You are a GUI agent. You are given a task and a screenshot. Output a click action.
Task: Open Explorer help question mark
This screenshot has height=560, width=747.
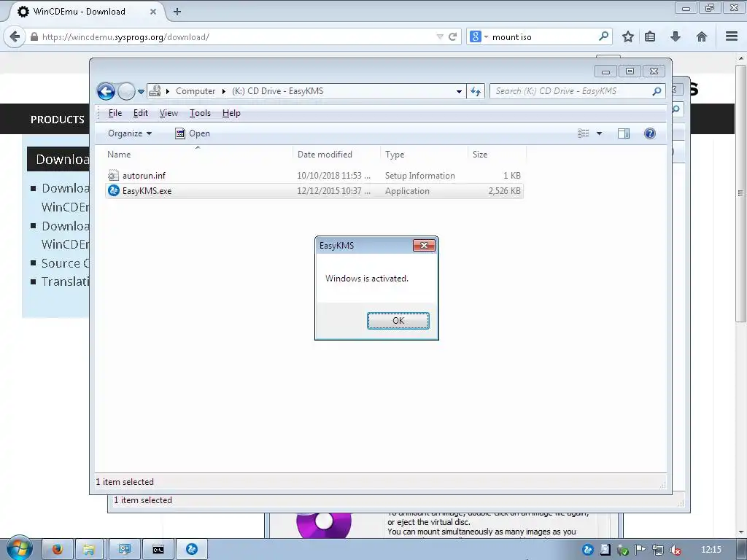click(650, 133)
